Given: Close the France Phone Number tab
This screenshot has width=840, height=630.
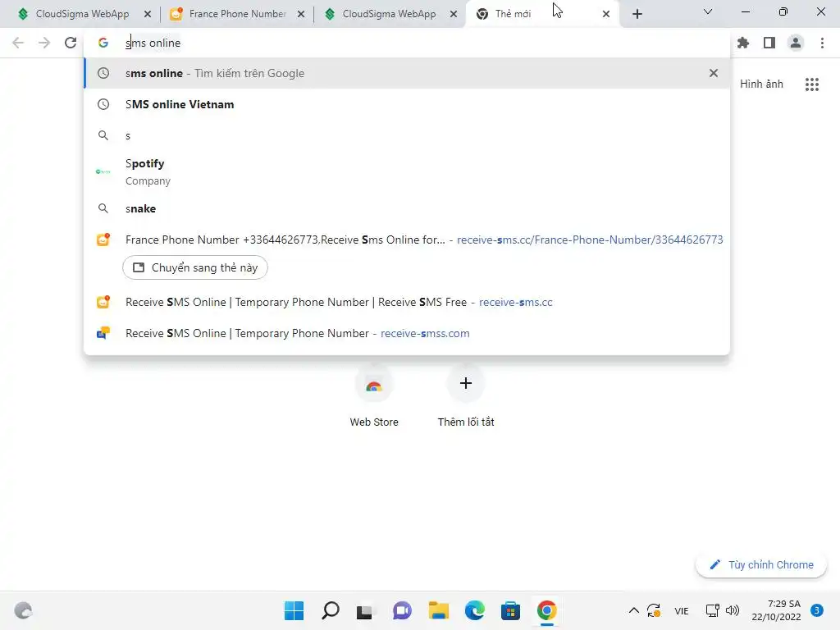Looking at the screenshot, I should tap(301, 14).
